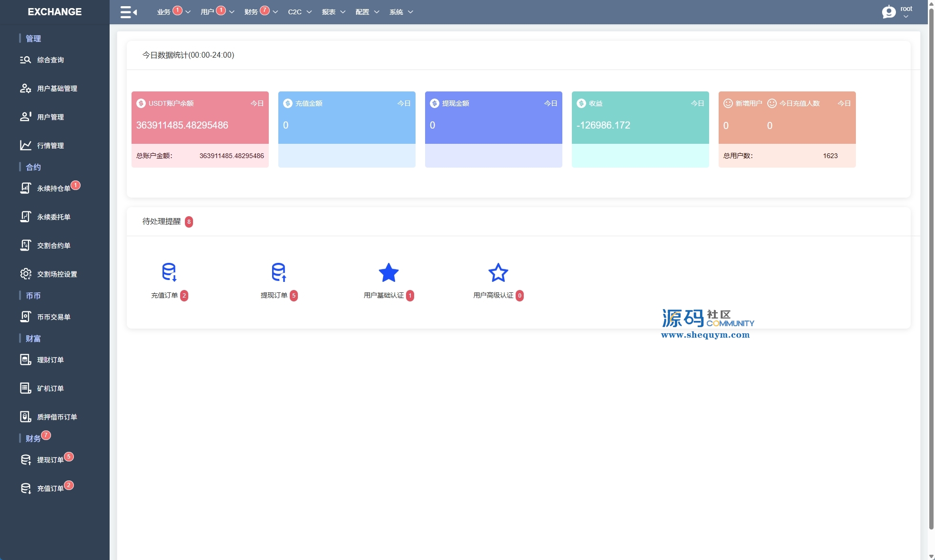Open the 提现订单 pending reminder icon
This screenshot has width=935, height=560.
click(279, 272)
